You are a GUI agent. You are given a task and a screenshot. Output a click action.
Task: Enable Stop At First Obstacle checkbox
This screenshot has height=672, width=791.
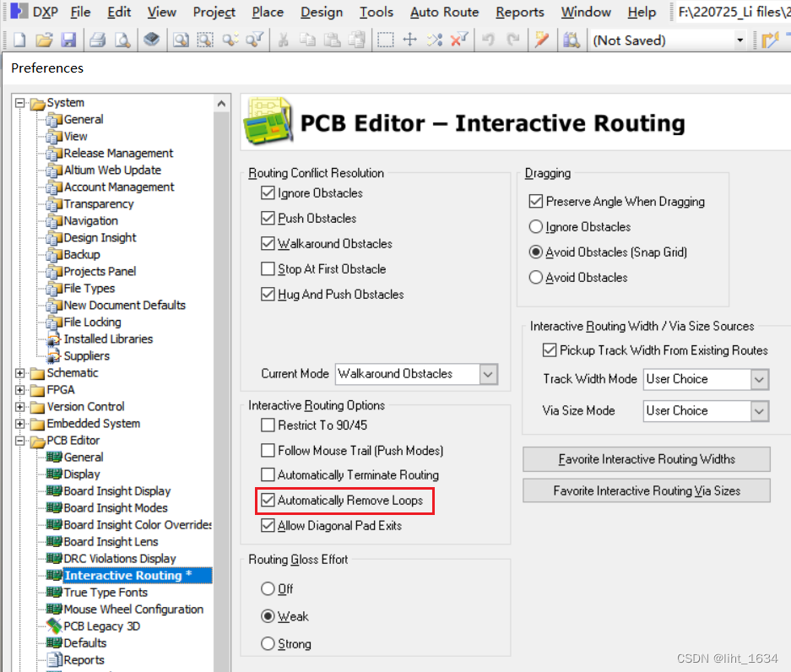(x=268, y=268)
